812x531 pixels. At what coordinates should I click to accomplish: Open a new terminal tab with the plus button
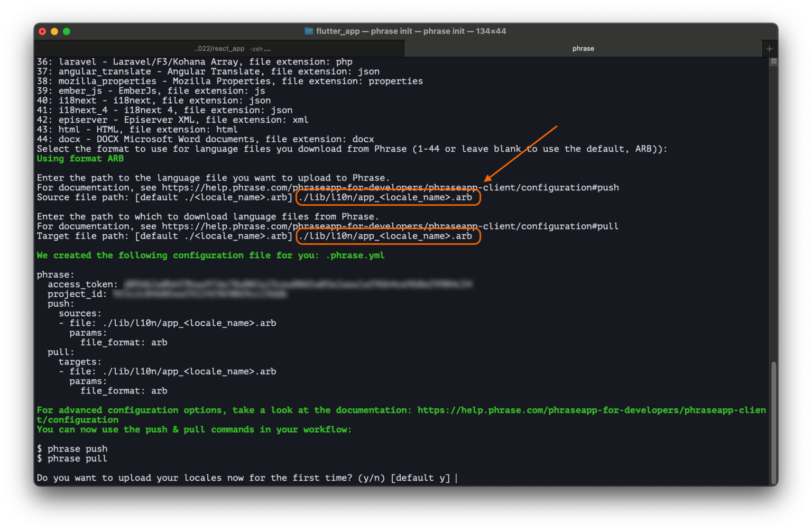pyautogui.click(x=770, y=48)
